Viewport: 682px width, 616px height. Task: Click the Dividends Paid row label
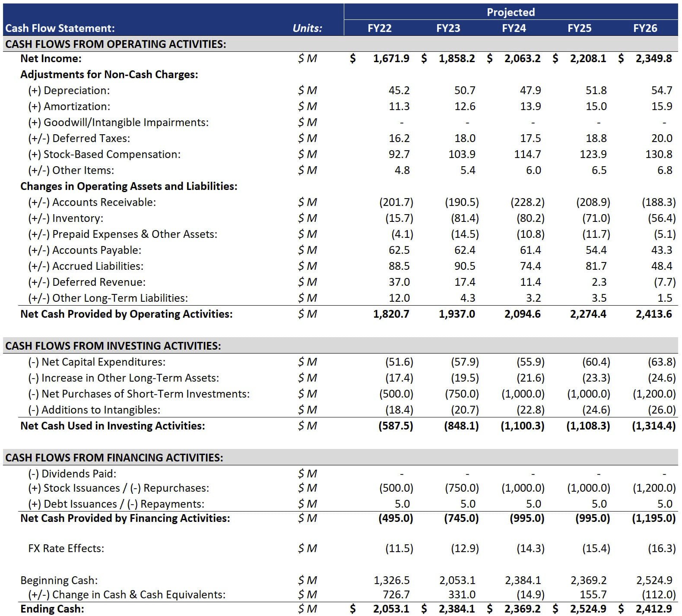(72, 474)
